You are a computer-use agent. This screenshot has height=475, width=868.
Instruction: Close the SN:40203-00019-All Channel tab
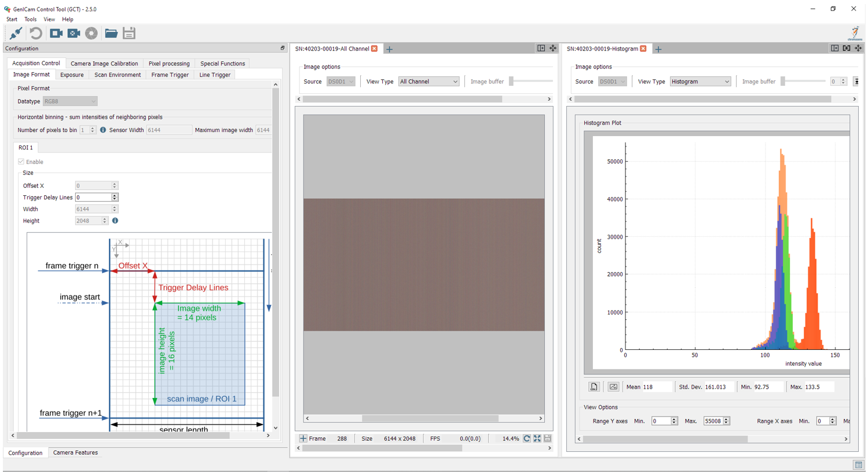(x=375, y=49)
